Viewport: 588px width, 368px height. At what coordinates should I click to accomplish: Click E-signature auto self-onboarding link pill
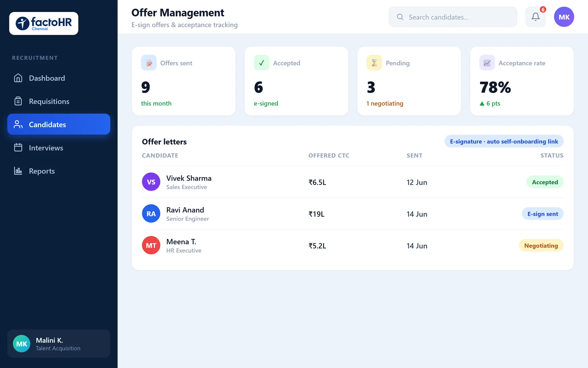point(504,141)
